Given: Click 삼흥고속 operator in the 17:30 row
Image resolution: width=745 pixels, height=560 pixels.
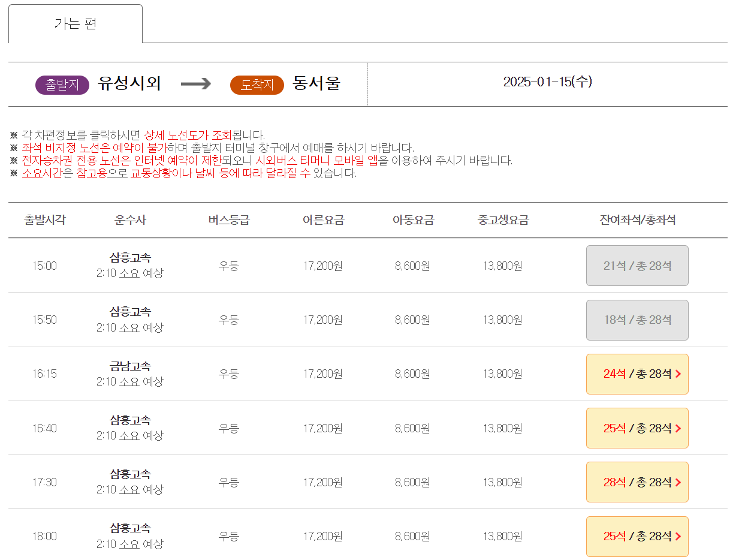Looking at the screenshot, I should (130, 474).
